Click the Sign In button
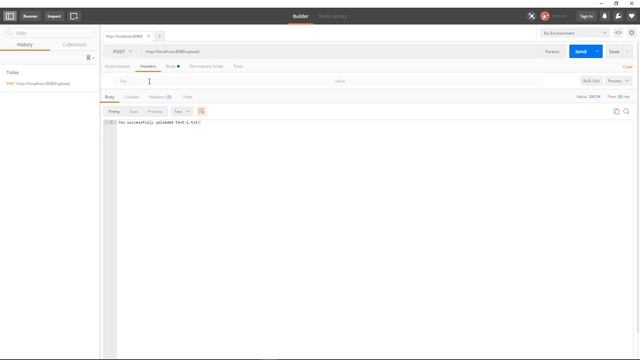 [586, 16]
